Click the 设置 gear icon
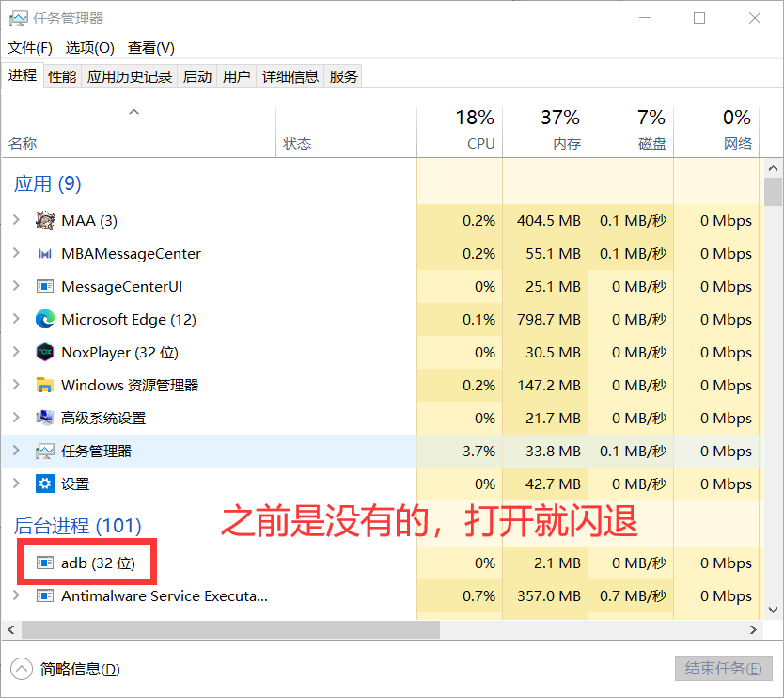This screenshot has width=784, height=698. 45,484
